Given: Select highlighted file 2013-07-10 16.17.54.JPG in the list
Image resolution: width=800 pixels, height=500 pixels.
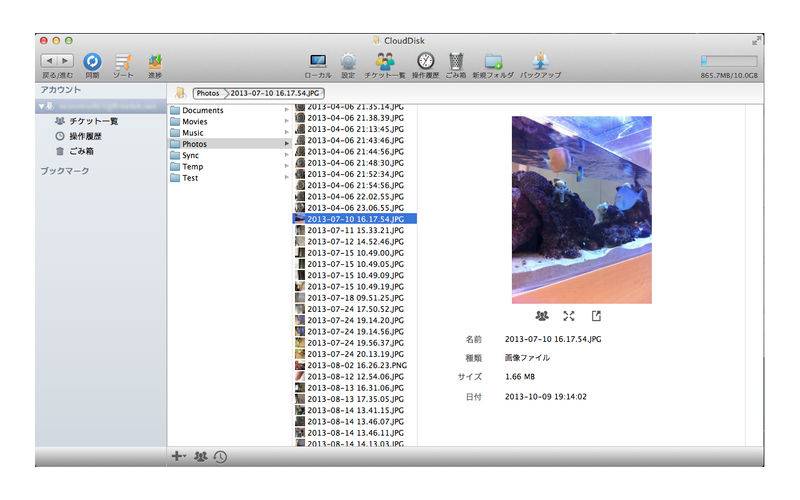Looking at the screenshot, I should 355,219.
